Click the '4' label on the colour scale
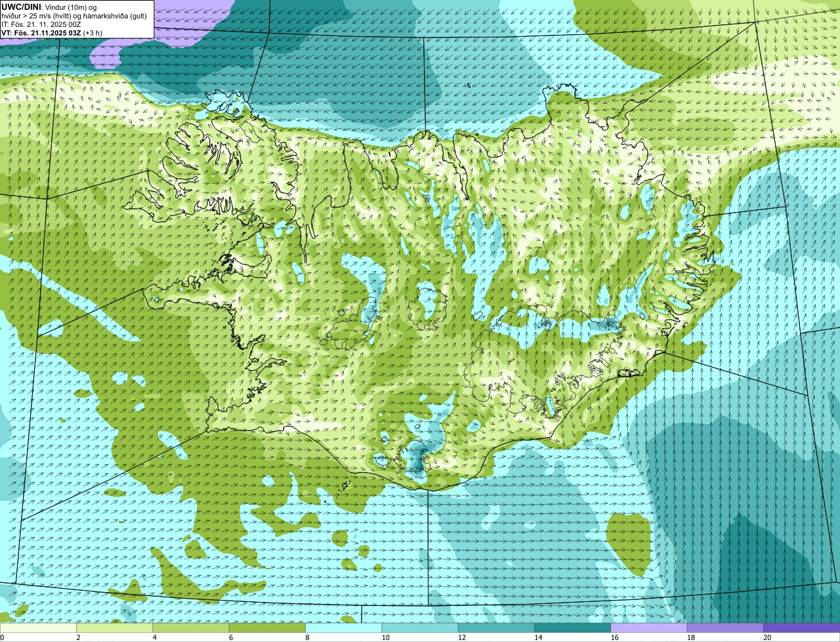This screenshot has height=642, width=840. (x=154, y=637)
